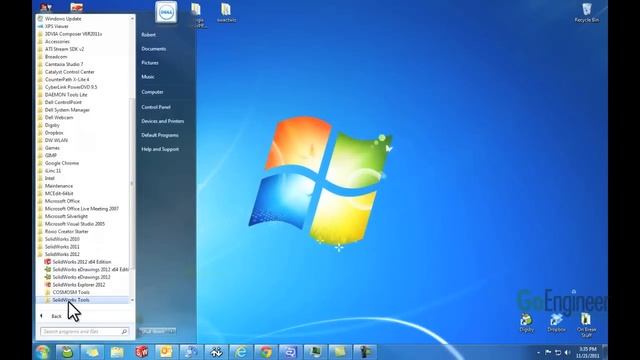
Task: Expand the Microsoft Visual Studio 2005 folder
Action: pyautogui.click(x=75, y=224)
